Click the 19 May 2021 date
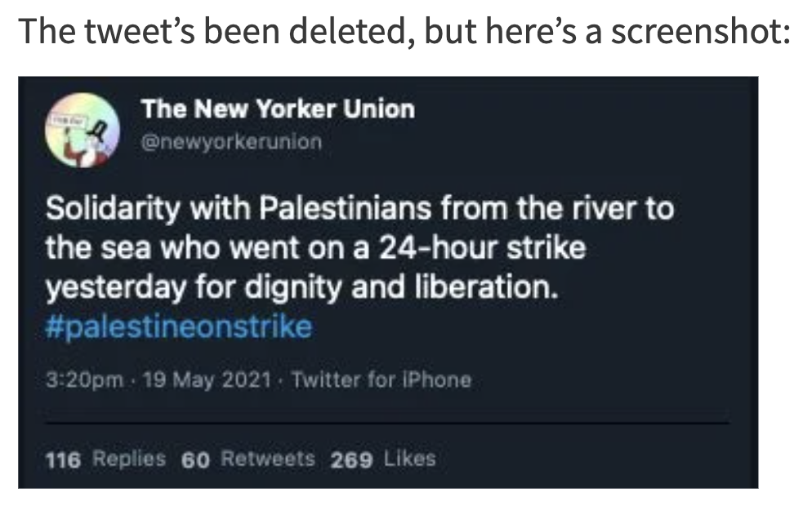 207,380
